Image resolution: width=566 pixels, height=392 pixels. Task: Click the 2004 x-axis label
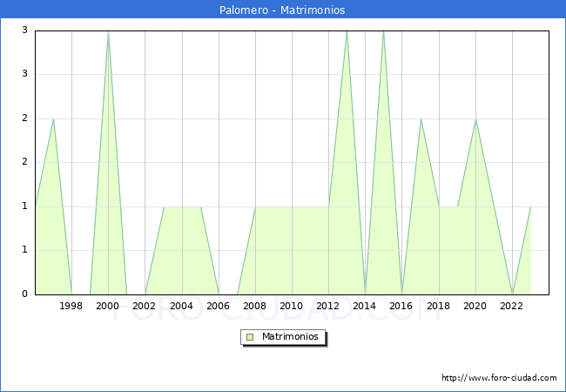182,306
